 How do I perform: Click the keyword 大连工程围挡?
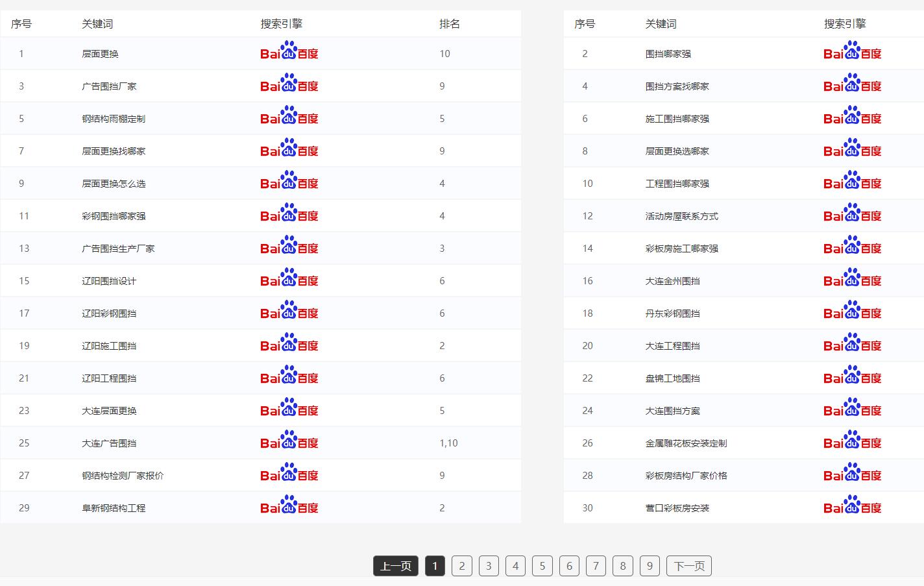tap(673, 346)
